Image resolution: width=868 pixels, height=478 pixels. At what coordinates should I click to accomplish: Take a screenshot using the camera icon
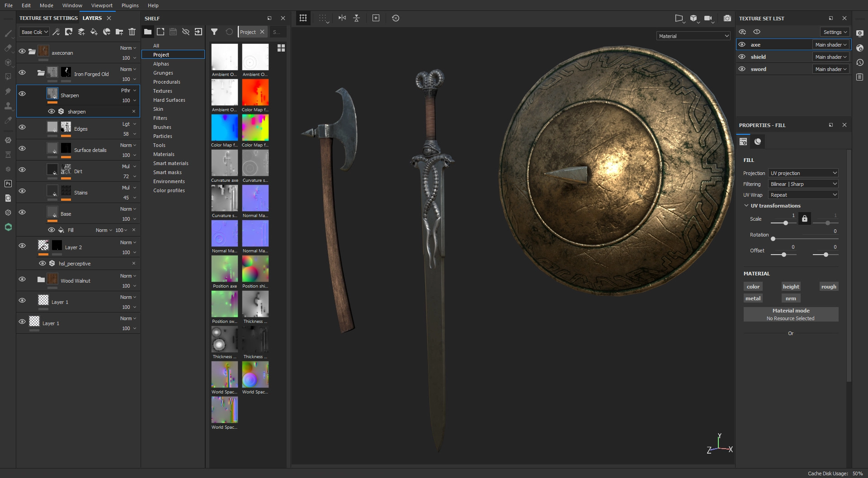727,18
